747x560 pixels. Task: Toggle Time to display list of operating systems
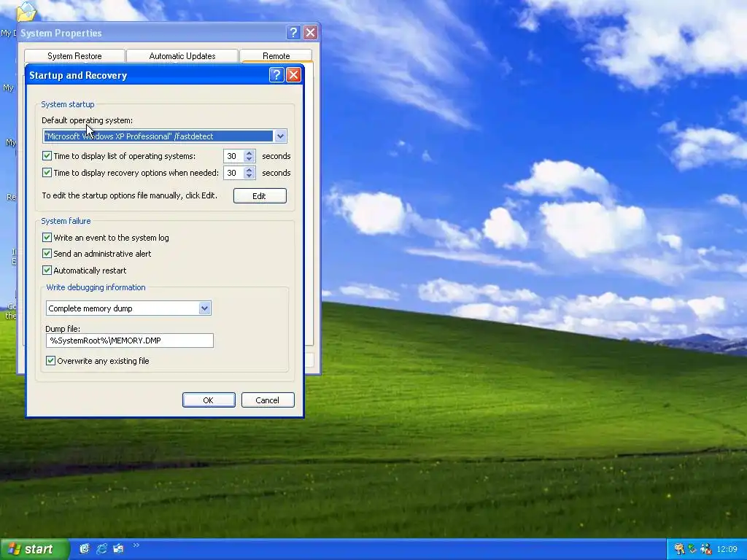(47, 156)
